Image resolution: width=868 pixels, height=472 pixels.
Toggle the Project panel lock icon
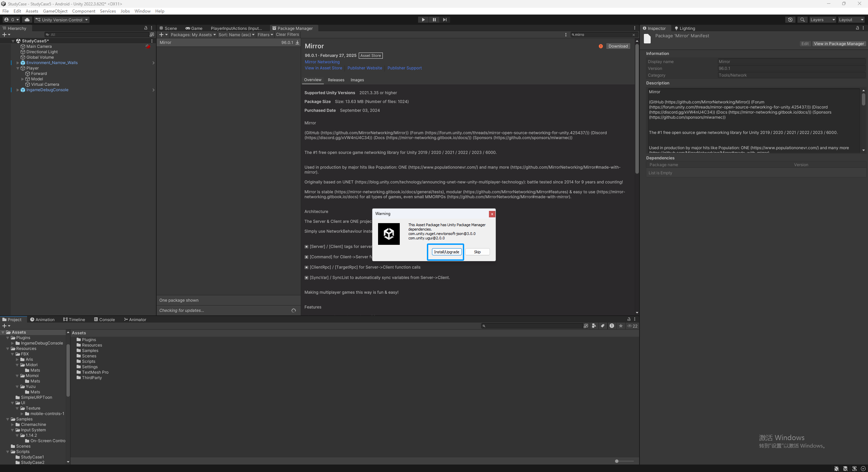click(629, 319)
